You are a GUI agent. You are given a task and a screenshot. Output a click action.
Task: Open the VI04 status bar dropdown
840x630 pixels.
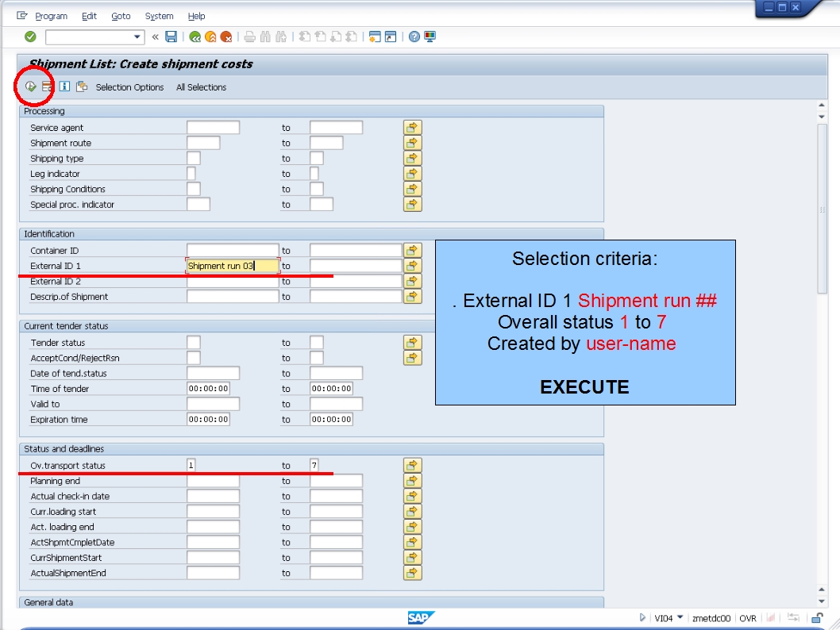680,617
